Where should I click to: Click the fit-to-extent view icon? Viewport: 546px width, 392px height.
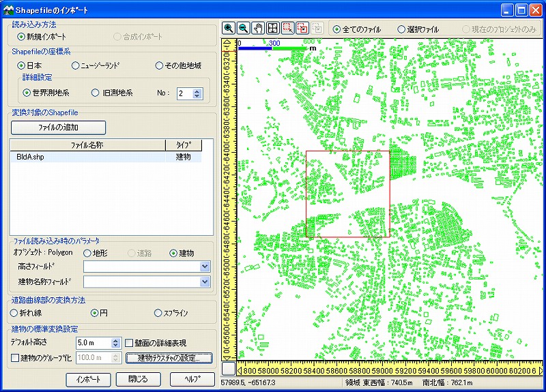pos(272,29)
